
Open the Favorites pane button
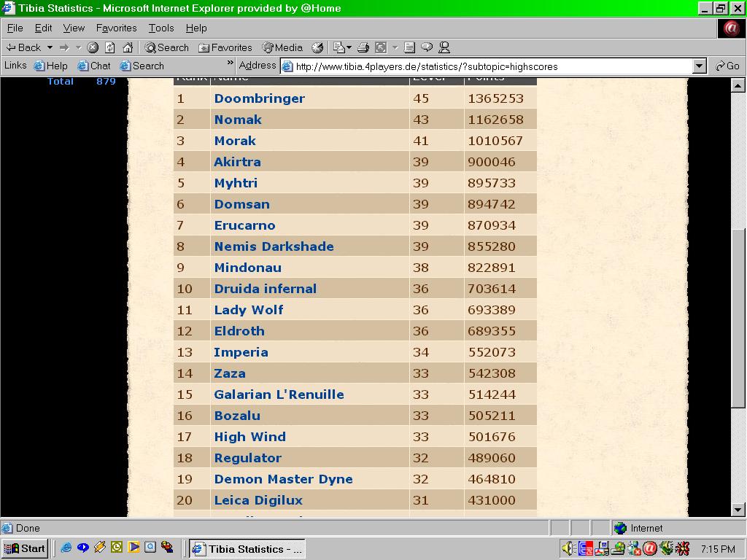(x=225, y=47)
